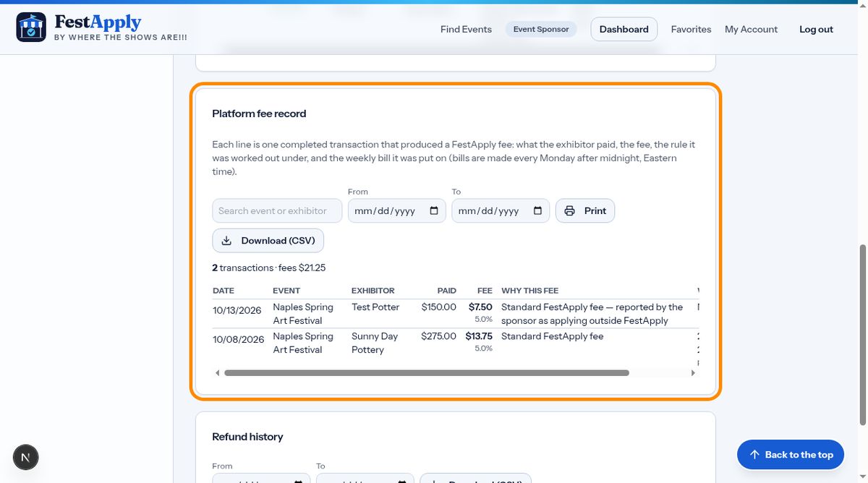This screenshot has height=483, width=868.
Task: Open calendar picker in From date field
Action: pyautogui.click(x=434, y=211)
